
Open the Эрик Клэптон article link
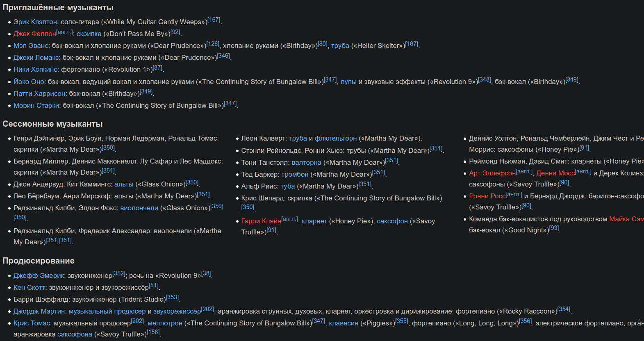[x=35, y=22]
